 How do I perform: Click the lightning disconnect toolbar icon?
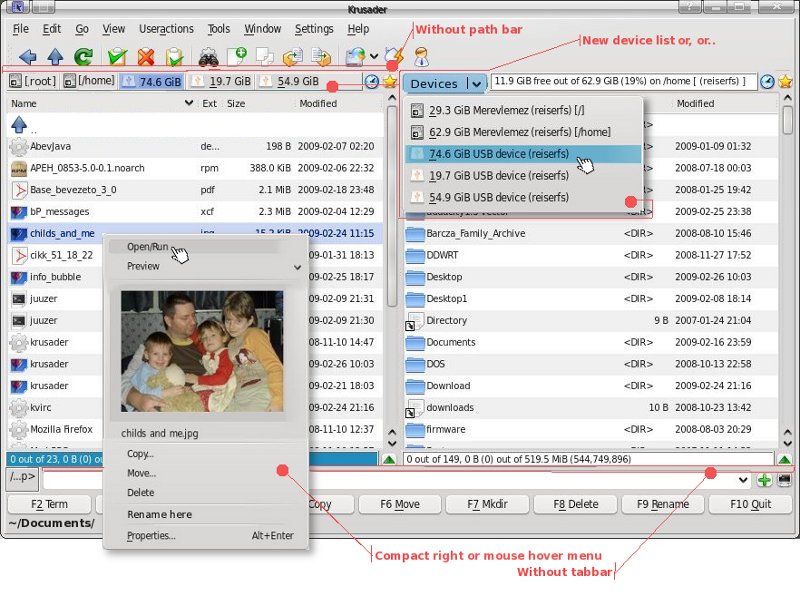tap(394, 56)
